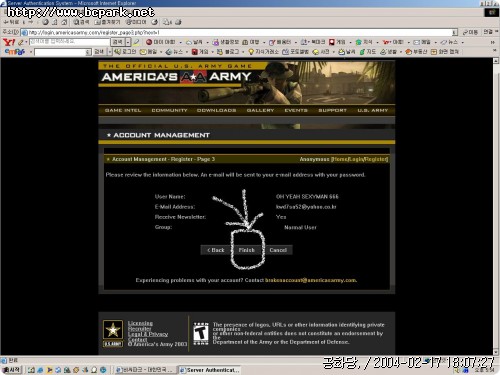This screenshot has width=500, height=375.
Task: Stop page loading via IE stop icon
Action: [x=45, y=22]
